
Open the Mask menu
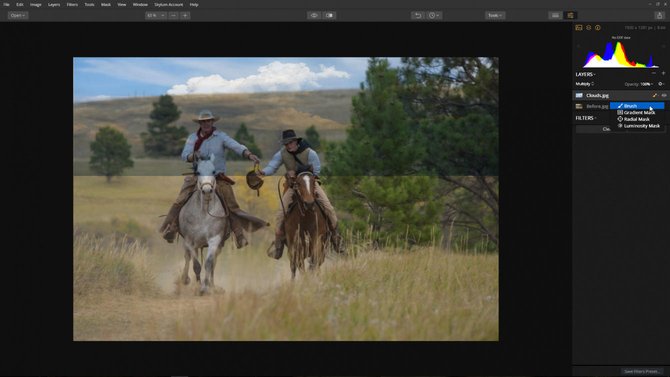pos(106,4)
